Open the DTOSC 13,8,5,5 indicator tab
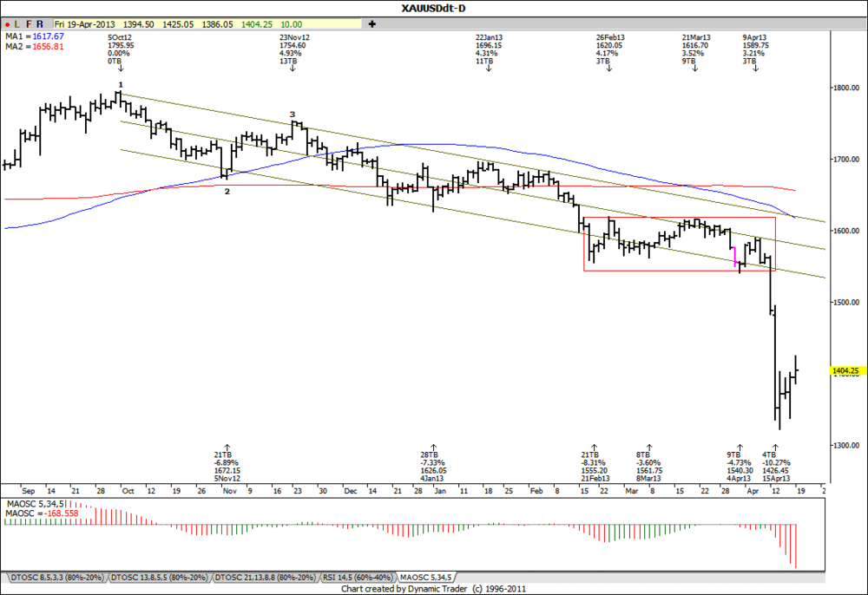Image resolution: width=868 pixels, height=595 pixels. [x=159, y=578]
